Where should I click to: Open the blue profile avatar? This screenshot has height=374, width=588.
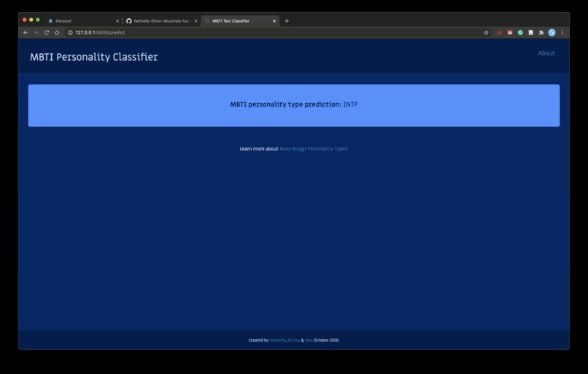coord(552,33)
